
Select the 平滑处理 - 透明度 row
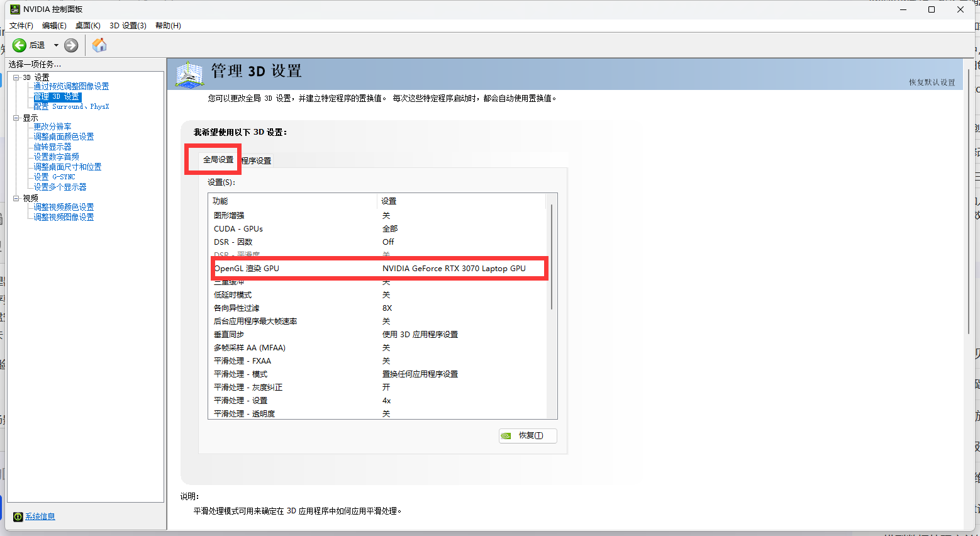point(377,414)
